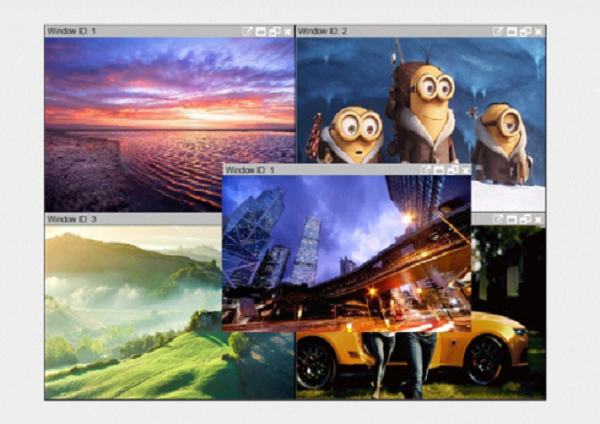
Task: Restore the floating city skyline window
Action: 452,171
